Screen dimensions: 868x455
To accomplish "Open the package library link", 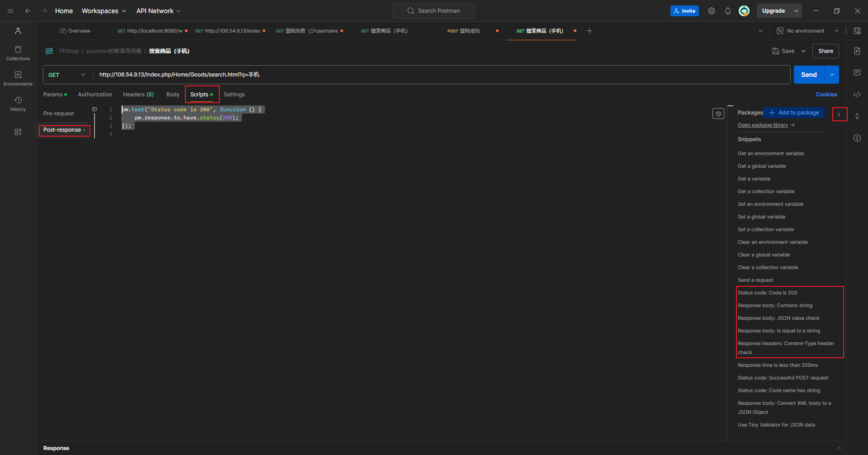I will (x=763, y=125).
